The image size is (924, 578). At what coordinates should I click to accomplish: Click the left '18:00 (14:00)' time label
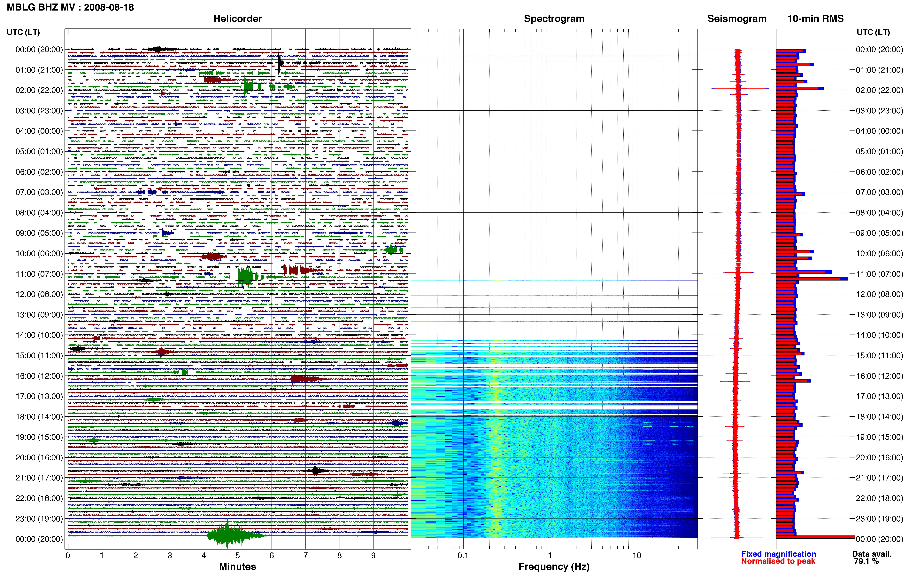pyautogui.click(x=39, y=417)
